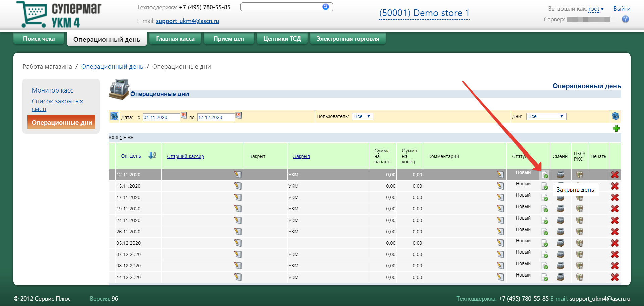The height and width of the screenshot is (306, 644).
Task: Toggle sort order icon next to Оп. день
Action: coord(152,155)
